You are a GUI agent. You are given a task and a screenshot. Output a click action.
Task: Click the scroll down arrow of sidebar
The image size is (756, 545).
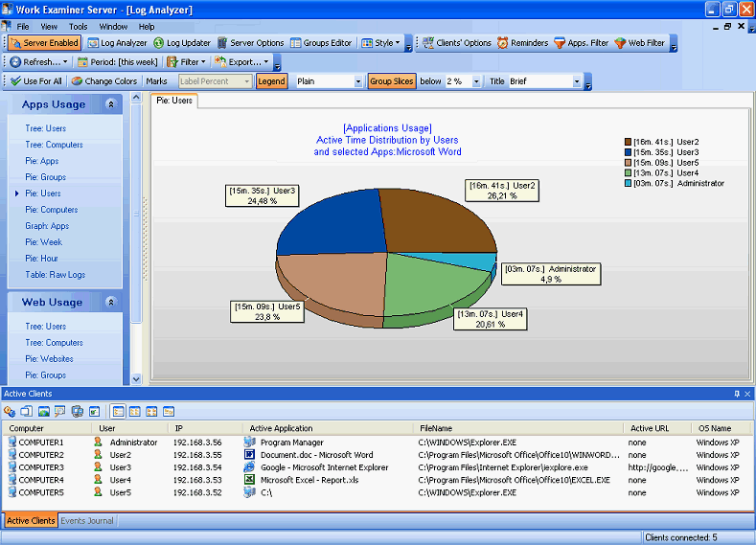(x=136, y=378)
